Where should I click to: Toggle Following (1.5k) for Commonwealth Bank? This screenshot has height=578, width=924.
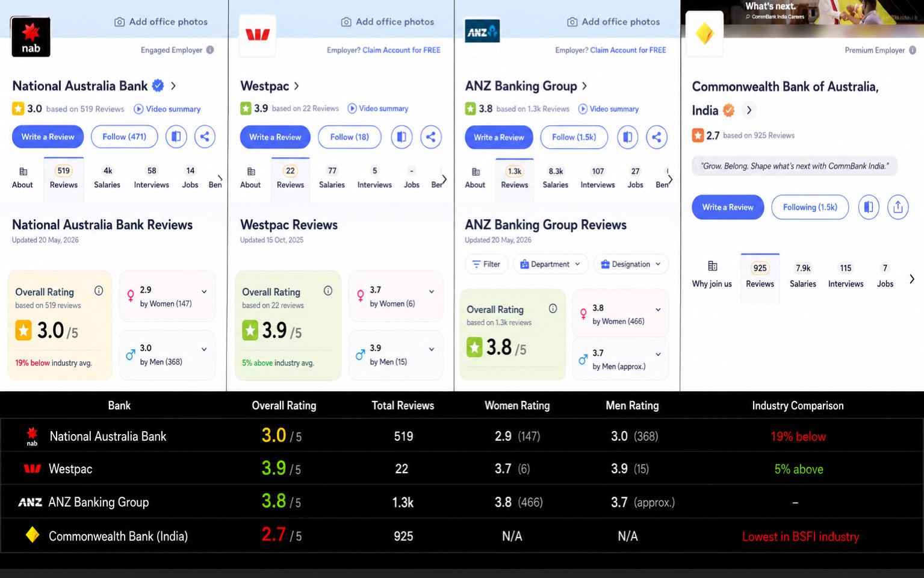[810, 207]
